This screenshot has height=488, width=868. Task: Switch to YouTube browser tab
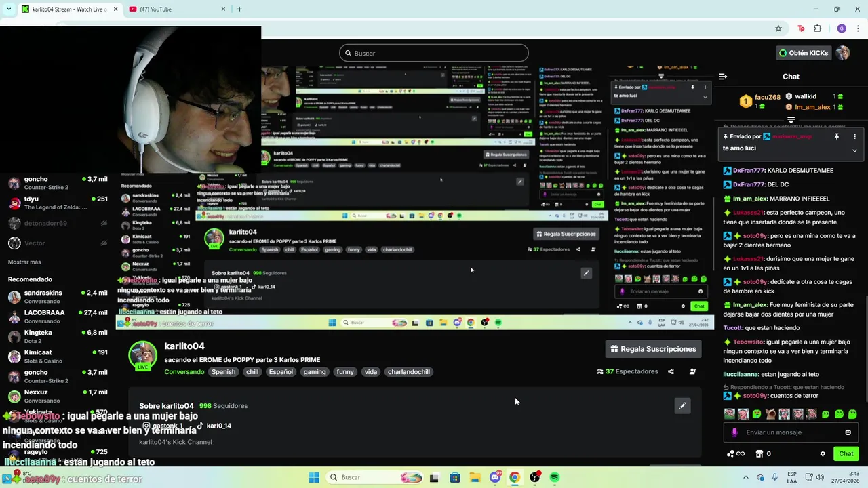[176, 9]
